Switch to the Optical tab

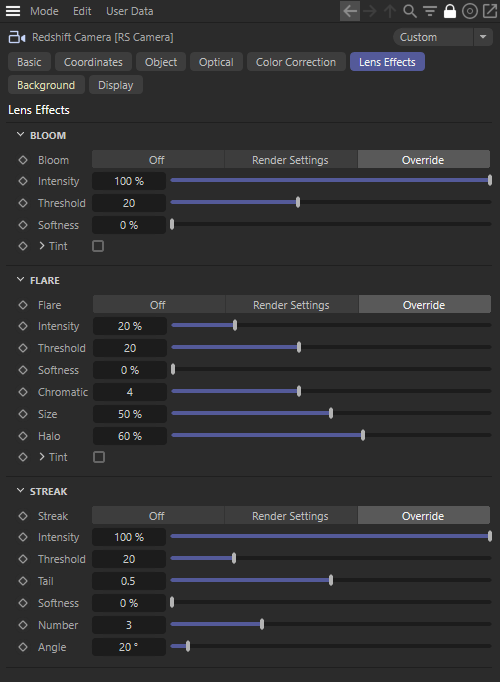216,62
